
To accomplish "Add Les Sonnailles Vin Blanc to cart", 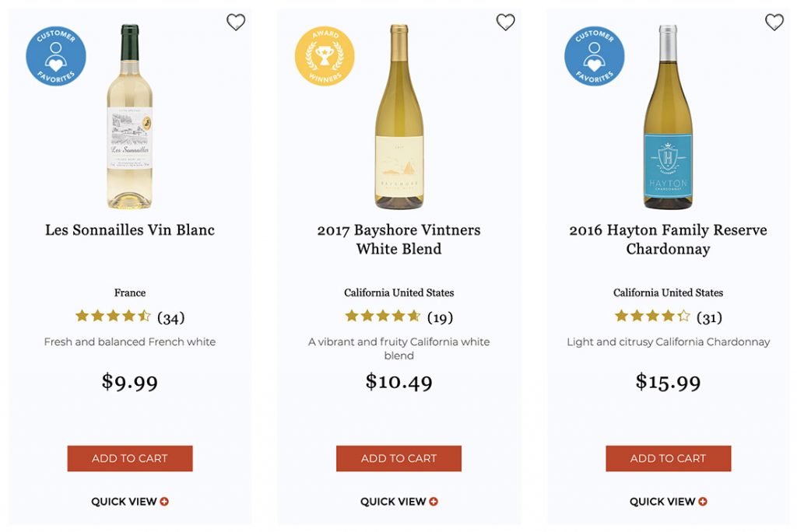I will coord(130,458).
